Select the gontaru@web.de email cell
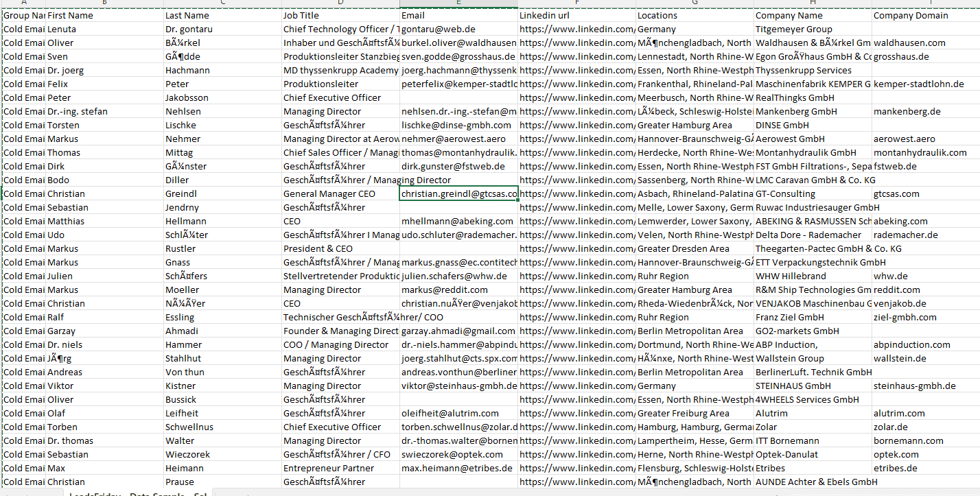Screen dimensions: 980x496 click(458, 29)
